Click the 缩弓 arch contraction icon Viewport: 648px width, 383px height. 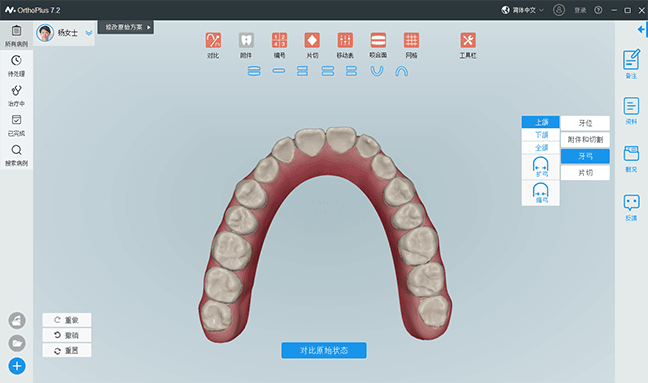click(x=541, y=193)
